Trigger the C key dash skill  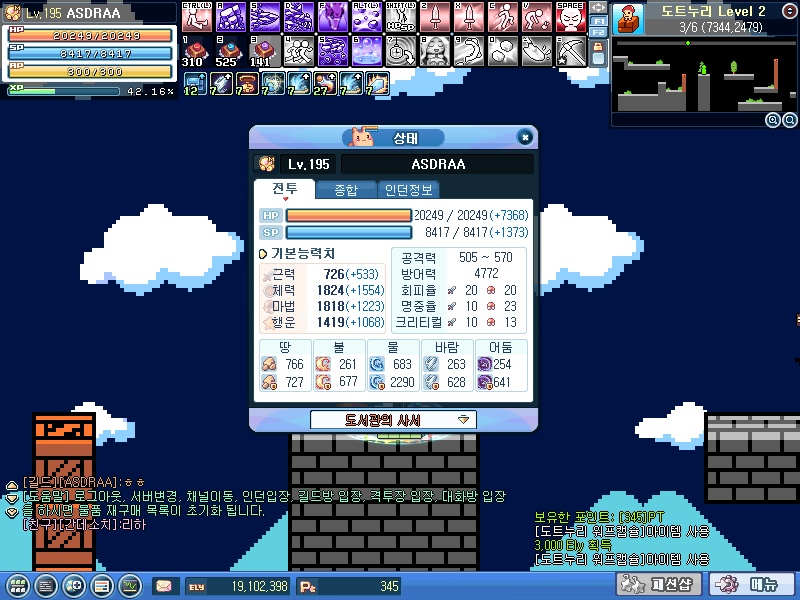(x=503, y=17)
